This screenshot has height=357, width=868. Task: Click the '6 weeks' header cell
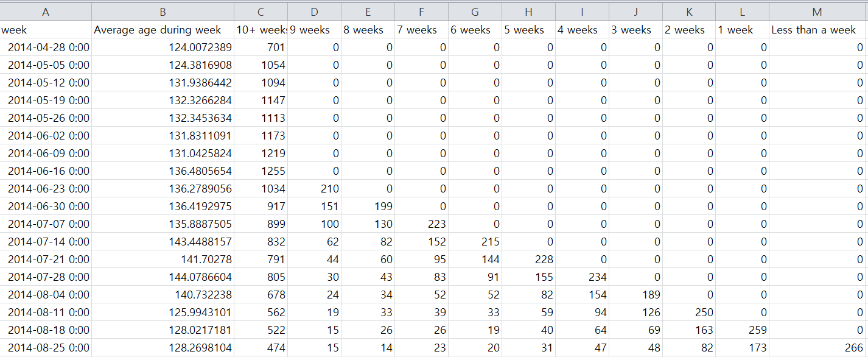point(475,29)
